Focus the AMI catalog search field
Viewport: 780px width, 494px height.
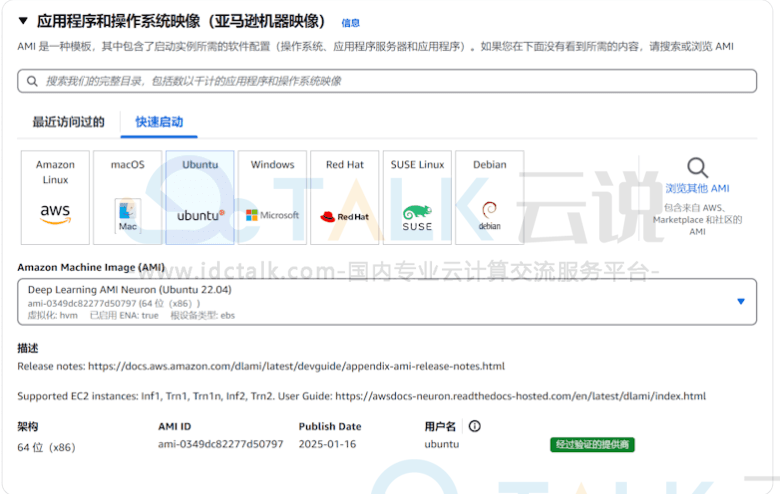tap(387, 81)
